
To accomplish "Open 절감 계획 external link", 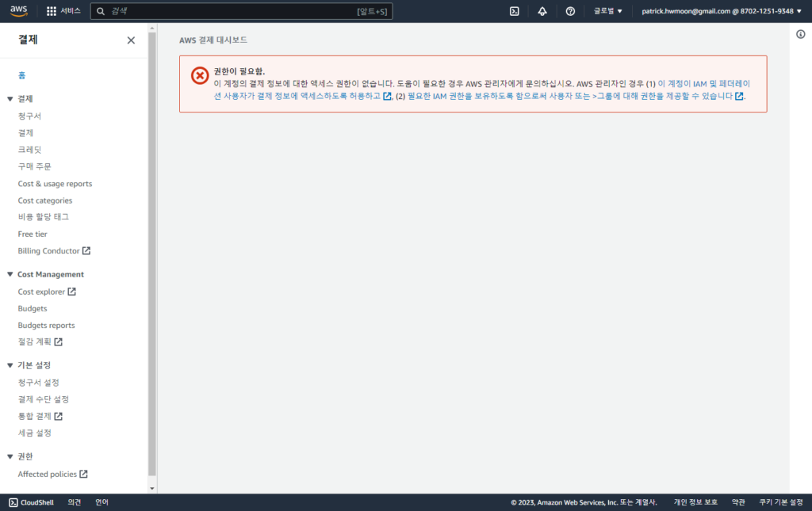I will tap(40, 342).
